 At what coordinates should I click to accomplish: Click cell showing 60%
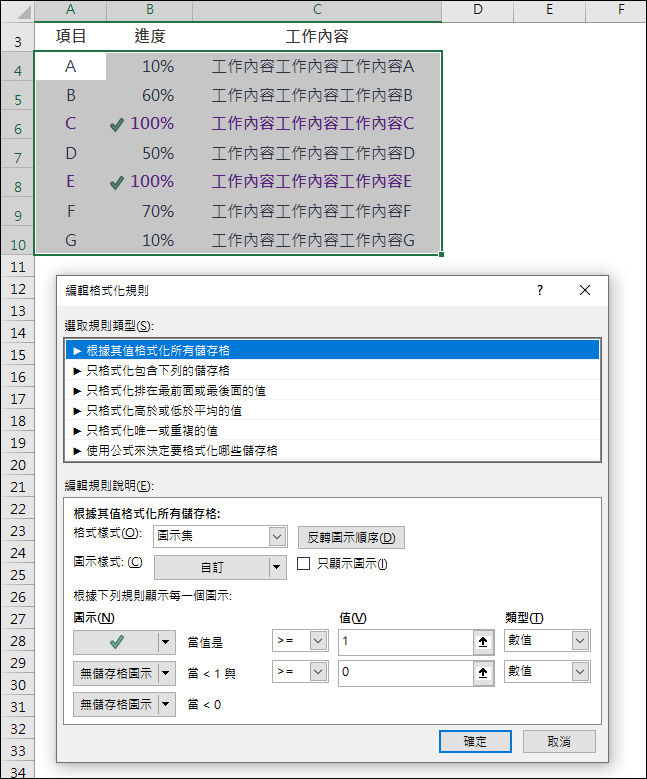(x=150, y=95)
